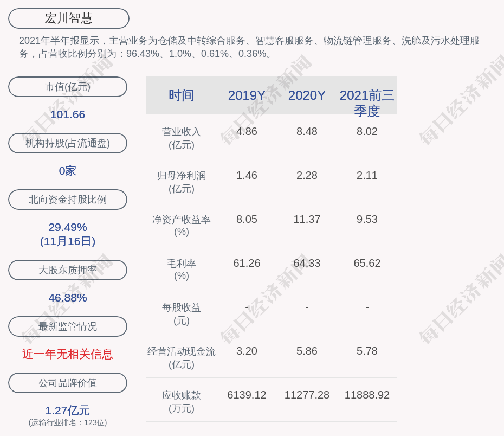Select the 北向资金持股比例 label pill

click(68, 200)
